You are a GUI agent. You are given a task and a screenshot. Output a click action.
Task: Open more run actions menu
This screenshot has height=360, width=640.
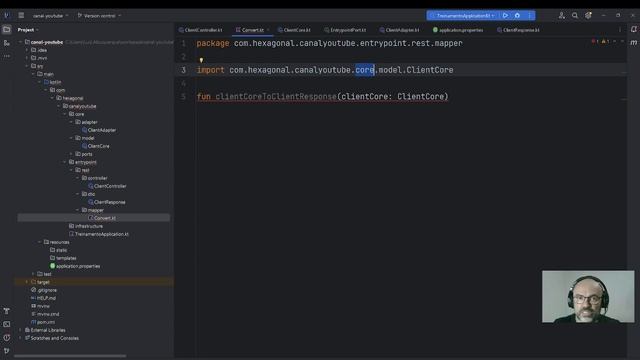[529, 16]
